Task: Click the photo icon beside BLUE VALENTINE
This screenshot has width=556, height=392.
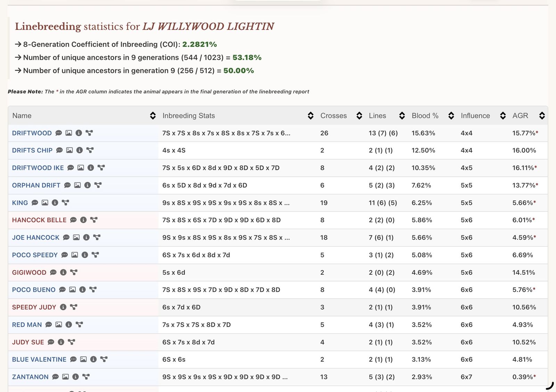Action: coord(83,359)
